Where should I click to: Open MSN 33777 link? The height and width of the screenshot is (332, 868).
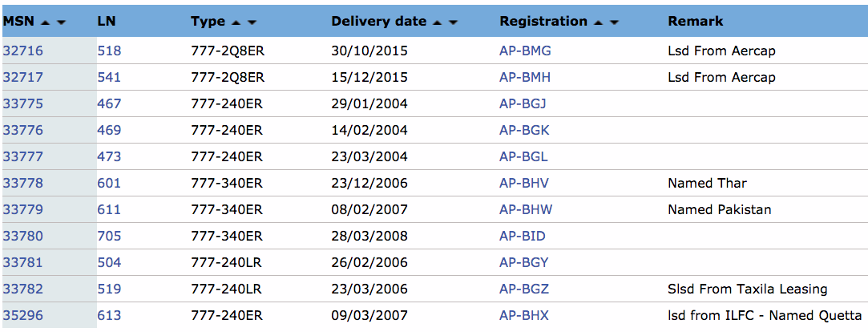click(22, 157)
